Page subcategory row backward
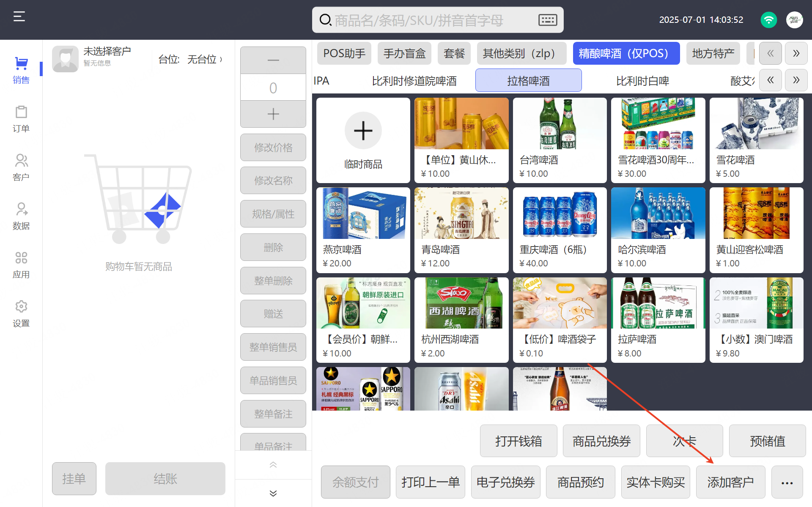The width and height of the screenshot is (812, 507). [770, 80]
